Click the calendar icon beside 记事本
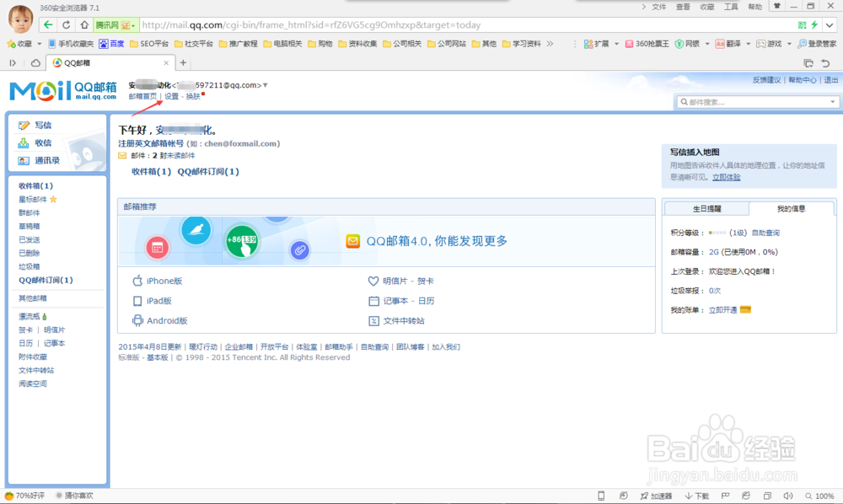843x504 pixels. (373, 301)
